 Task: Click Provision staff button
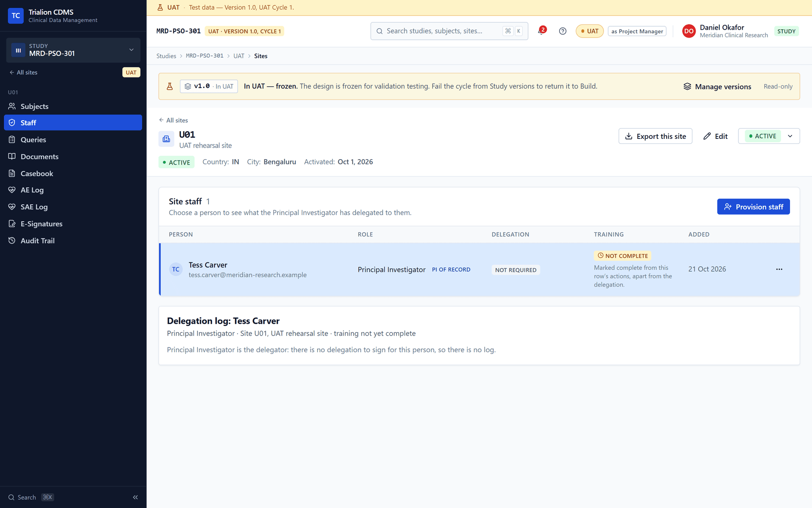pyautogui.click(x=753, y=207)
